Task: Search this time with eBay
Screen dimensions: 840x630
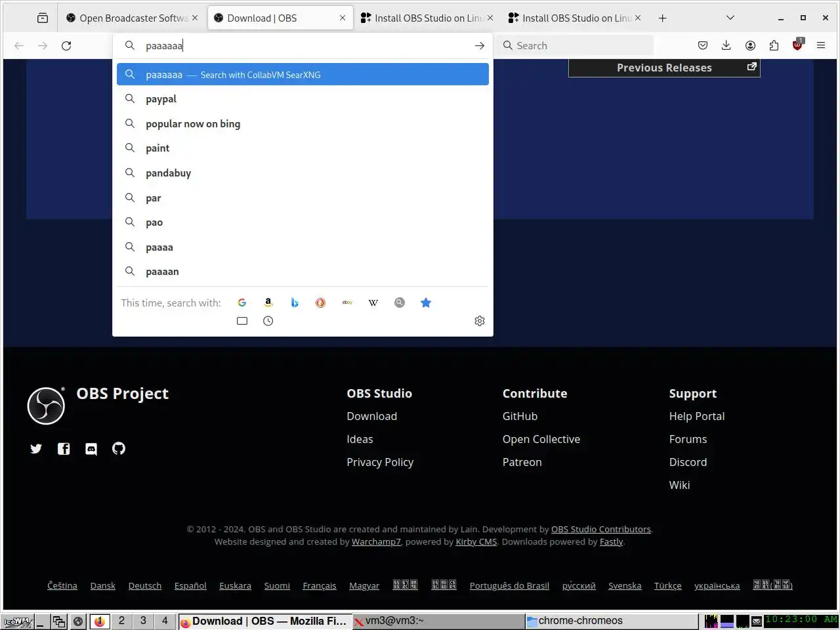Action: [x=347, y=303]
